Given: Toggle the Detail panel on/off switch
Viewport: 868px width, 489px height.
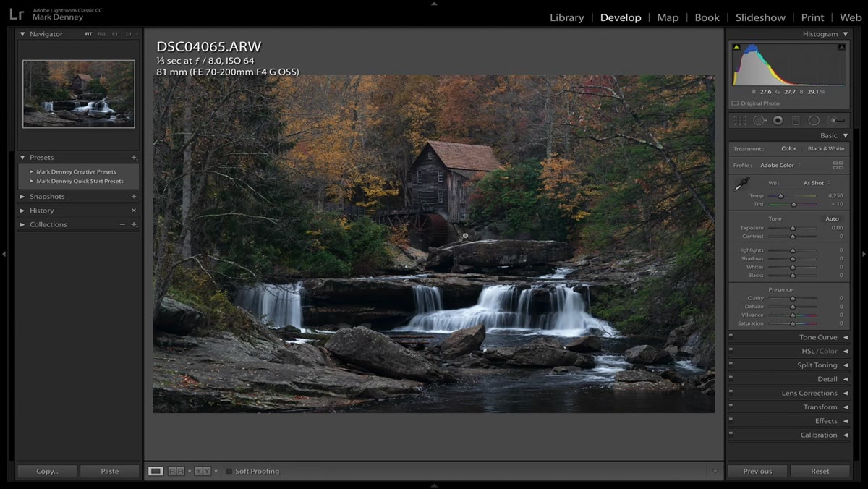Looking at the screenshot, I should pyautogui.click(x=731, y=379).
